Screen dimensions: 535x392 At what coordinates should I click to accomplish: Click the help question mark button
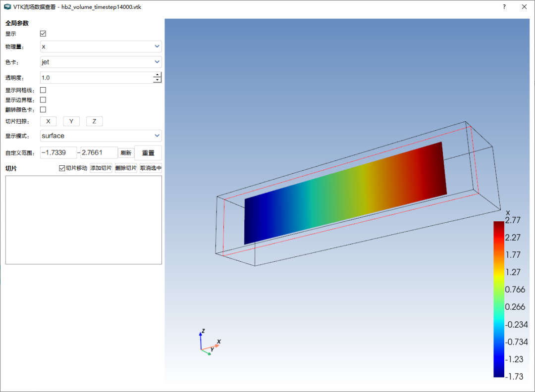click(504, 7)
